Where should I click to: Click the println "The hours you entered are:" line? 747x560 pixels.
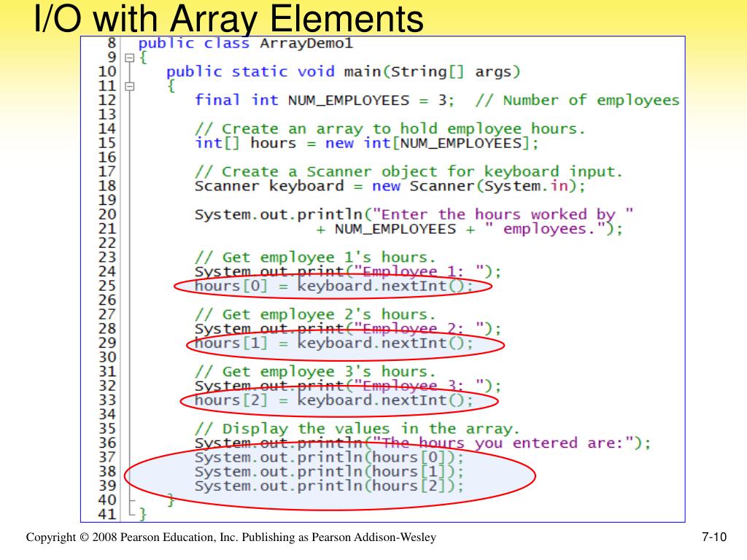(x=422, y=443)
